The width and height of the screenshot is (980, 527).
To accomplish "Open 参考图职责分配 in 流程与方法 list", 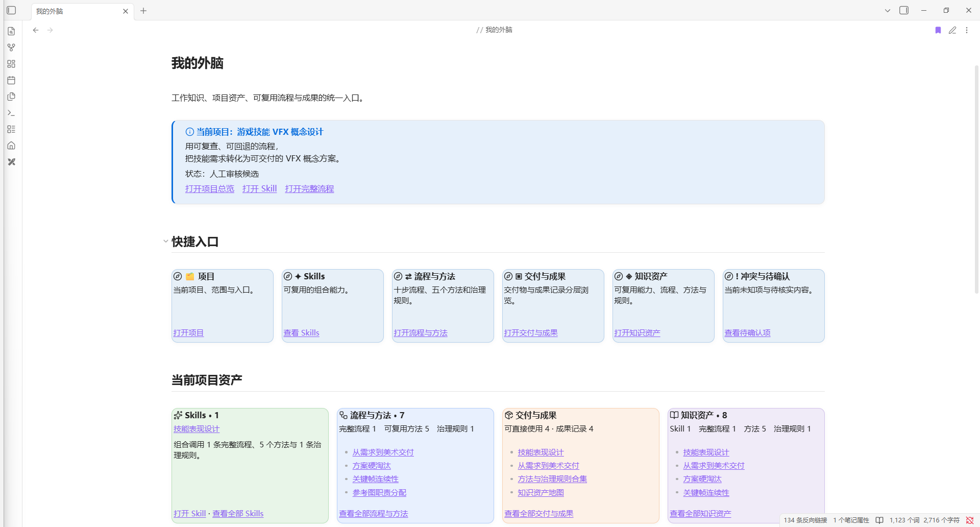I will [x=379, y=493].
